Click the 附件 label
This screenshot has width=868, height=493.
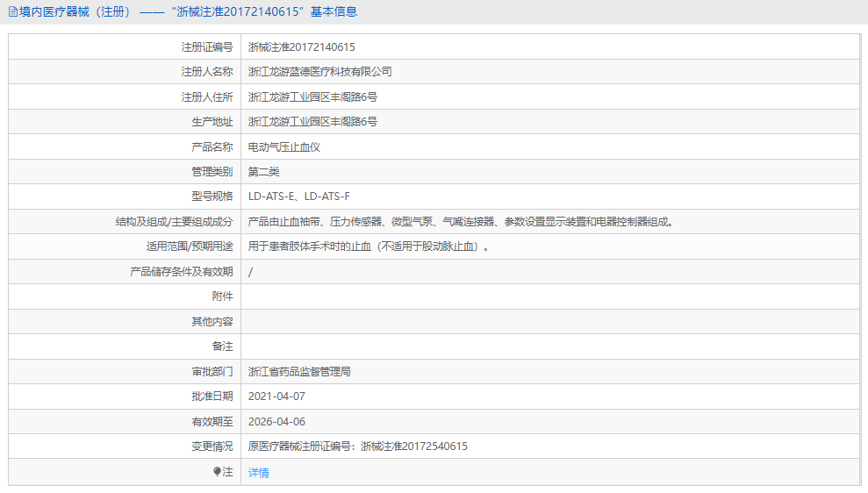pos(223,297)
